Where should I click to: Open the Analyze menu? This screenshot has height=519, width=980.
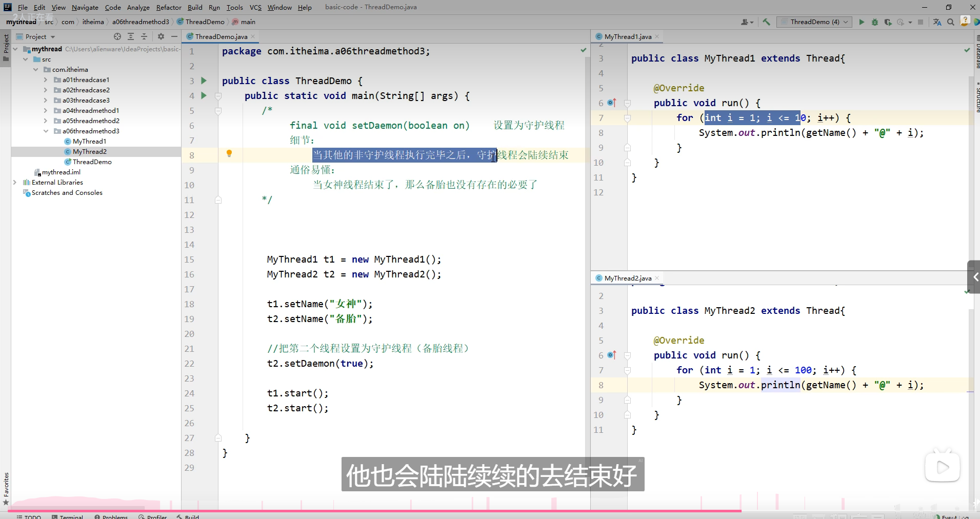coord(138,7)
